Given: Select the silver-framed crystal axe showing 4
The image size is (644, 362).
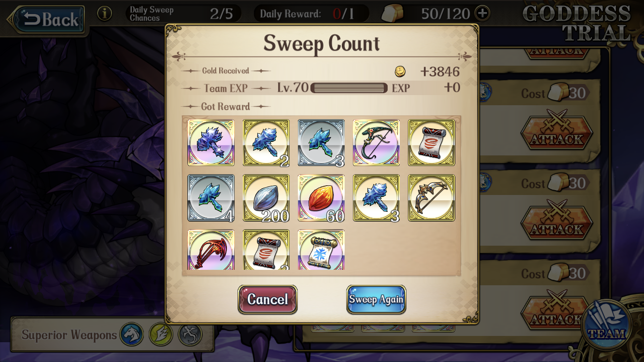Looking at the screenshot, I should pos(211,198).
